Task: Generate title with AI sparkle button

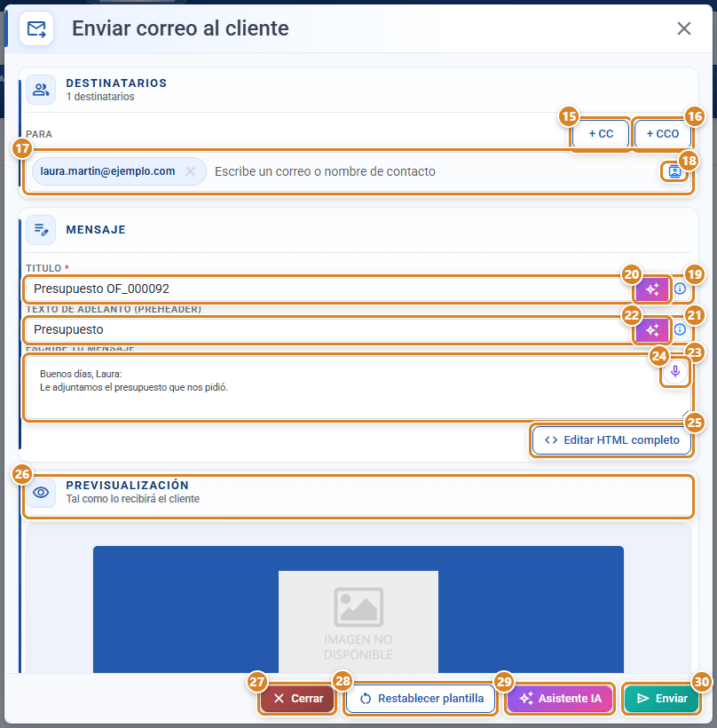Action: pos(651,289)
